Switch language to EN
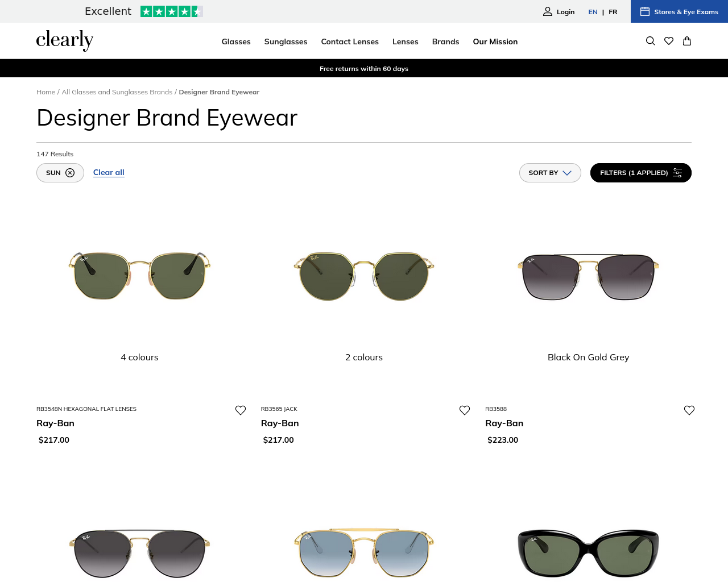Viewport: 728px width, 582px height. [593, 12]
